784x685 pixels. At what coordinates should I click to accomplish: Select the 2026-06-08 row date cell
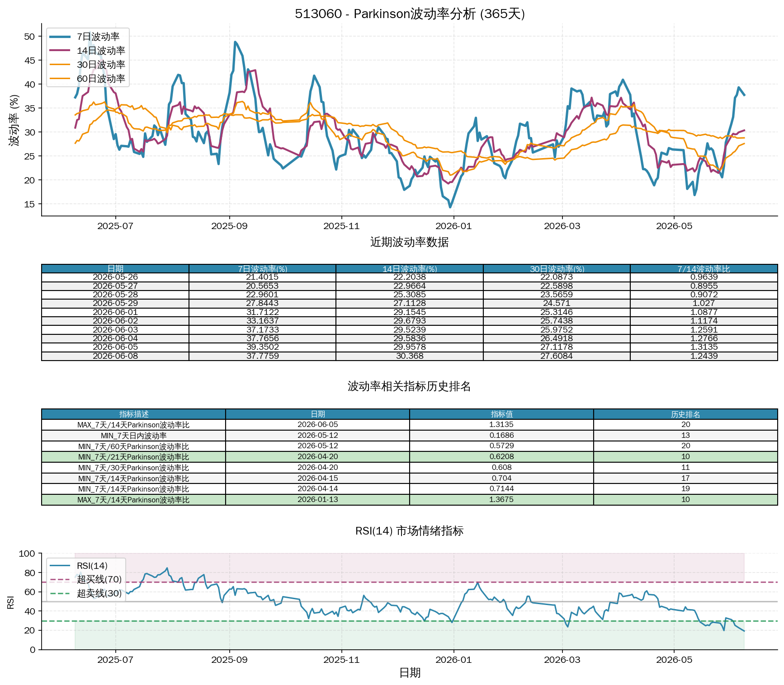115,356
